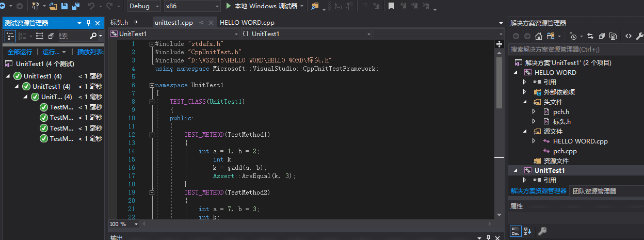
Task: Expand the 外部依赖项 node in Solution Explorer
Action: coord(525,92)
